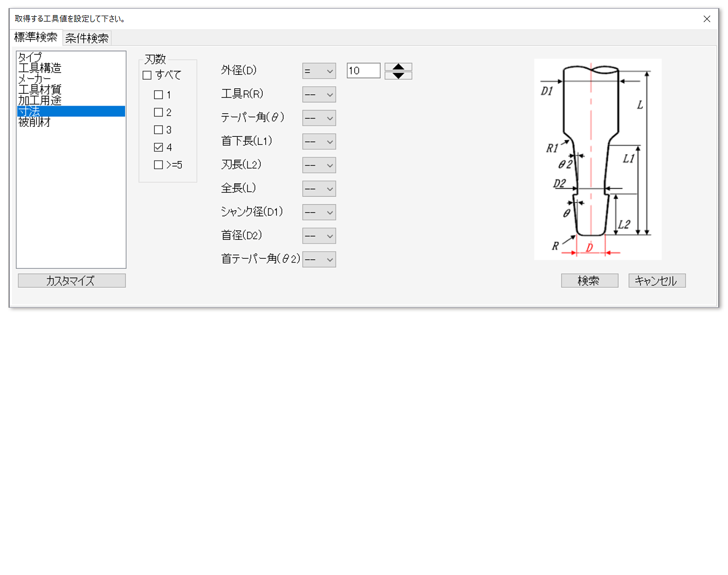
Task: Click the end mill dimension diagram
Action: 597,160
